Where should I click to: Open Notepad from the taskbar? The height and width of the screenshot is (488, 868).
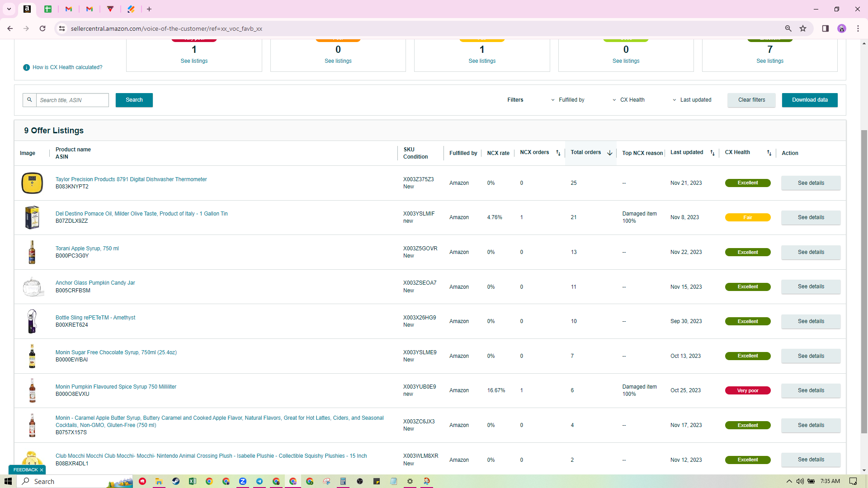point(393,481)
